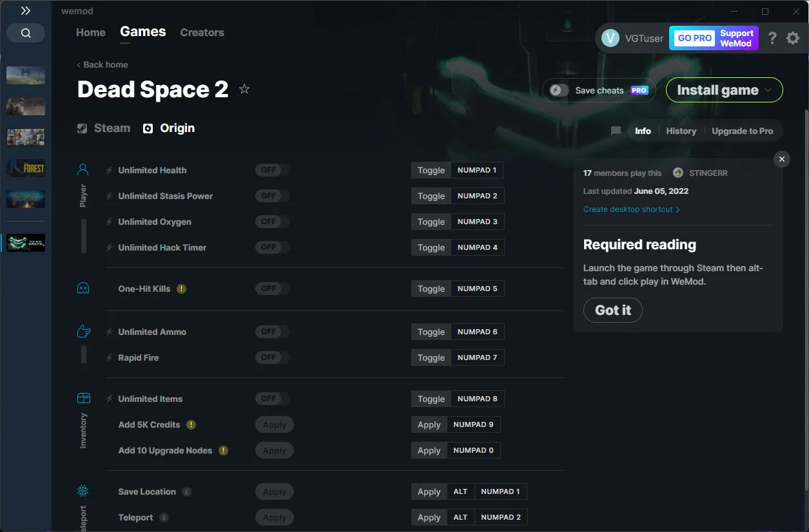Open the Upgrade to Pro tab

click(743, 131)
